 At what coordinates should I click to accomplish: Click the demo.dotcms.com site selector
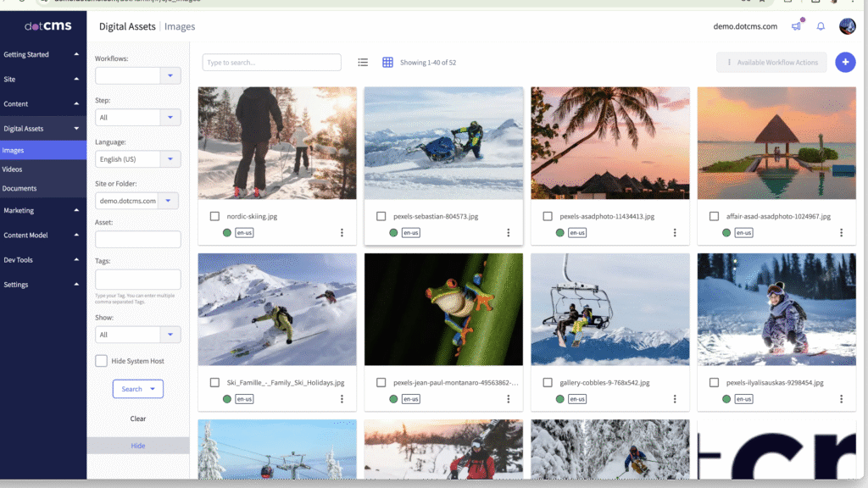click(x=745, y=26)
